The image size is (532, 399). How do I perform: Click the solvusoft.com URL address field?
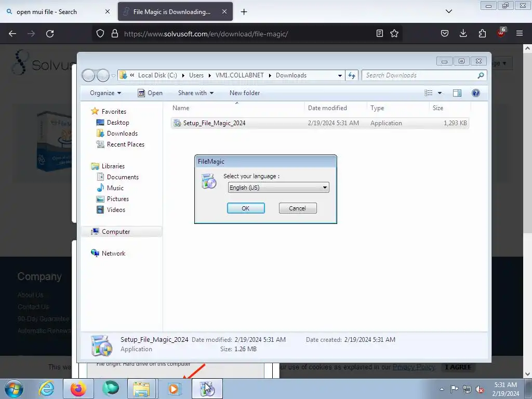206,34
